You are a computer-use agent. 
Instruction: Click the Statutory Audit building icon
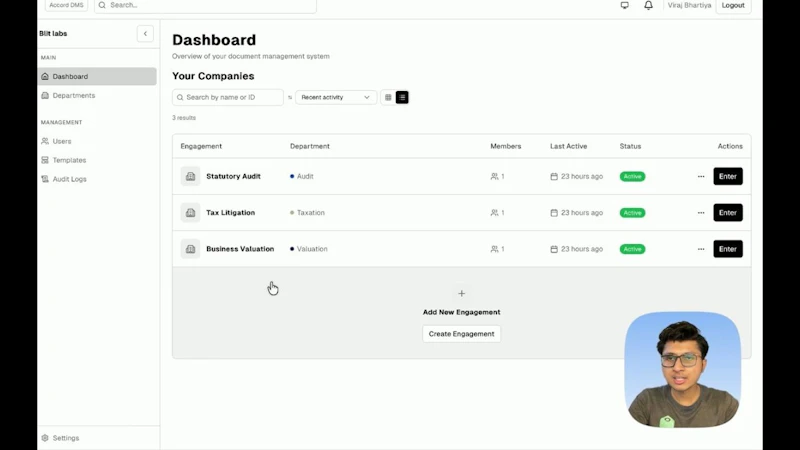(x=190, y=177)
